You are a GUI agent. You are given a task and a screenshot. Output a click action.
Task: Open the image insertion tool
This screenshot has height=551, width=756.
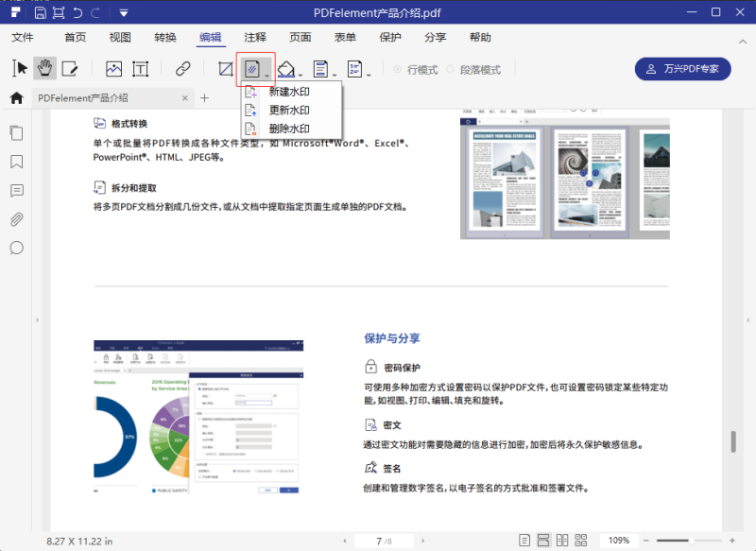[x=113, y=68]
